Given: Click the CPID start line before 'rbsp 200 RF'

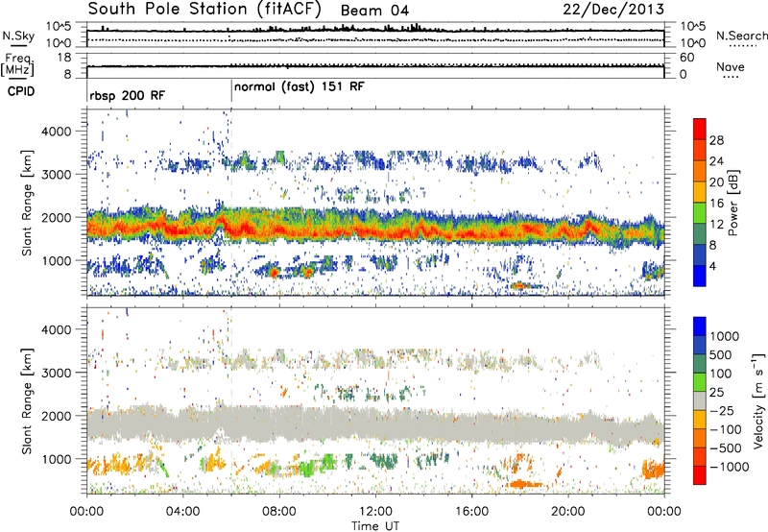Looking at the screenshot, I should pyautogui.click(x=86, y=91).
